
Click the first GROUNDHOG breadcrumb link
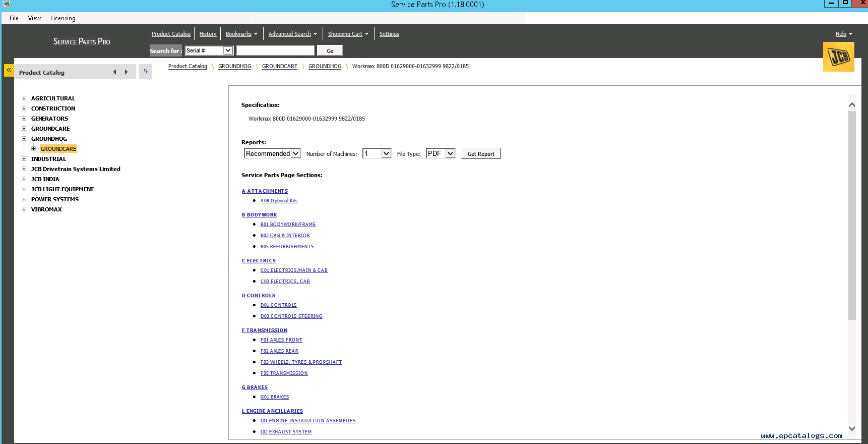pyautogui.click(x=234, y=67)
